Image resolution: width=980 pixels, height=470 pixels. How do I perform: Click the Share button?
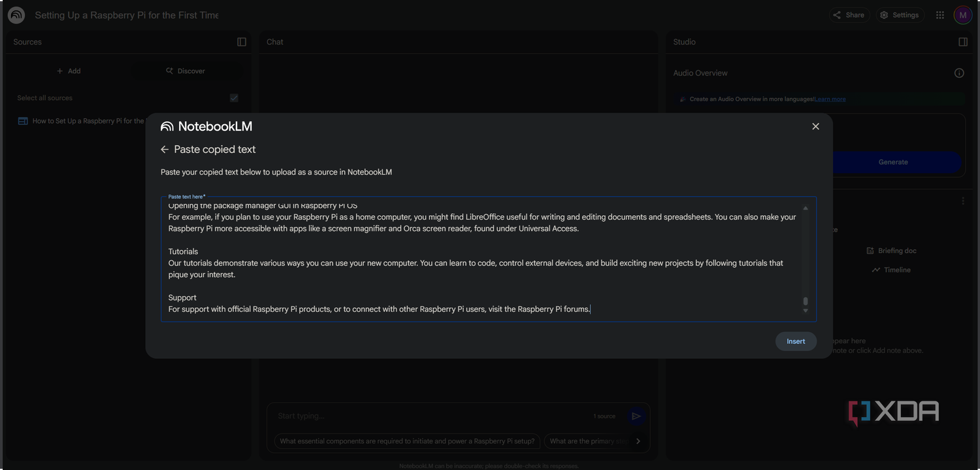(x=849, y=15)
